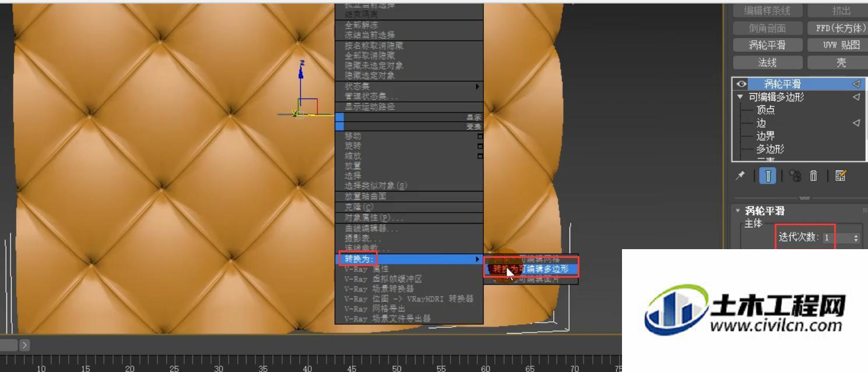The height and width of the screenshot is (372, 868).
Task: Select 顶点 sub-object level
Action: pos(765,110)
